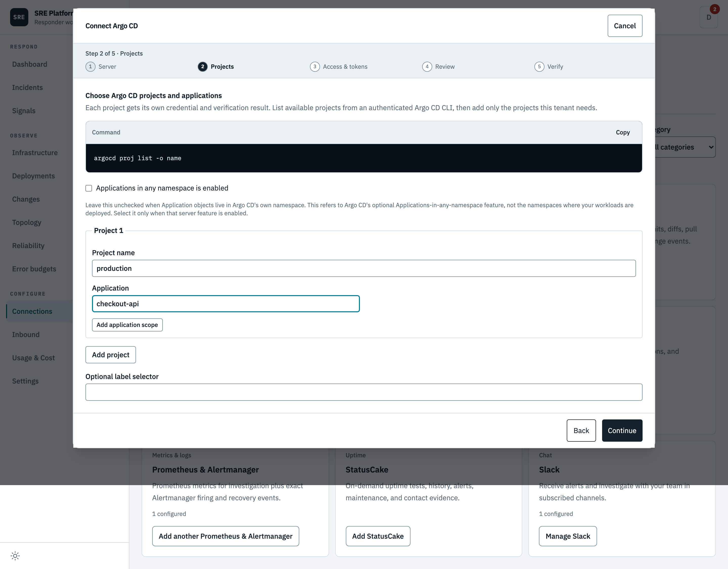
Task: Click the argocd proj list command text
Action: tap(137, 158)
